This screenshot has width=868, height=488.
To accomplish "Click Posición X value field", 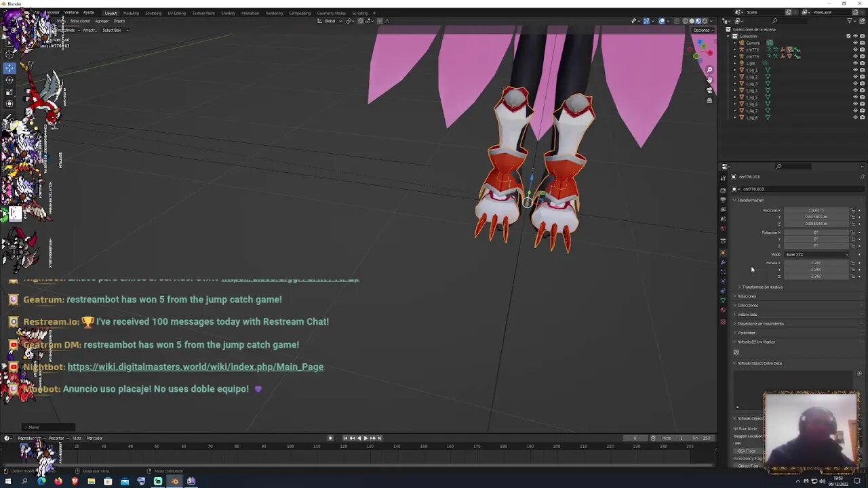I will tap(815, 210).
